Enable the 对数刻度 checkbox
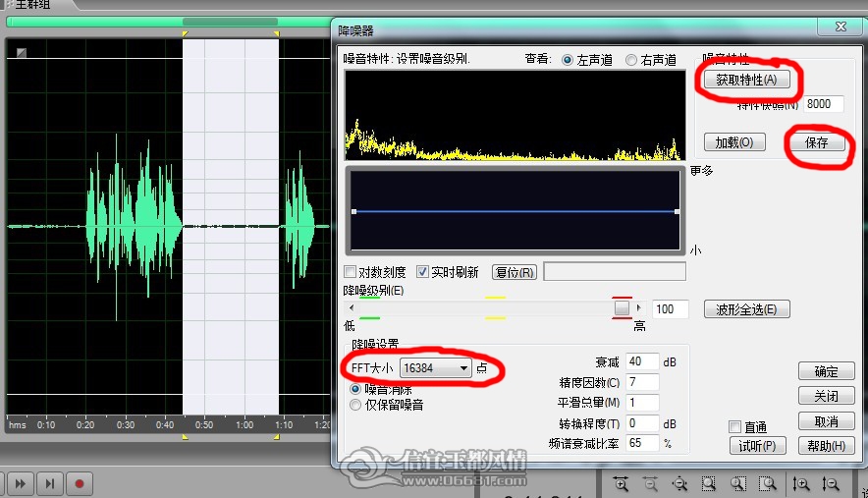The height and width of the screenshot is (498, 868). pos(350,272)
